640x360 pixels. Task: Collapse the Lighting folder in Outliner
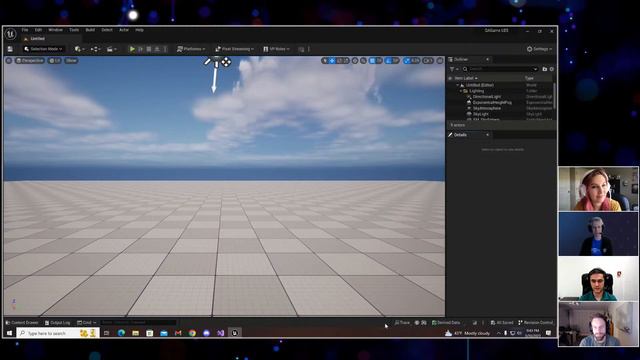pos(461,91)
